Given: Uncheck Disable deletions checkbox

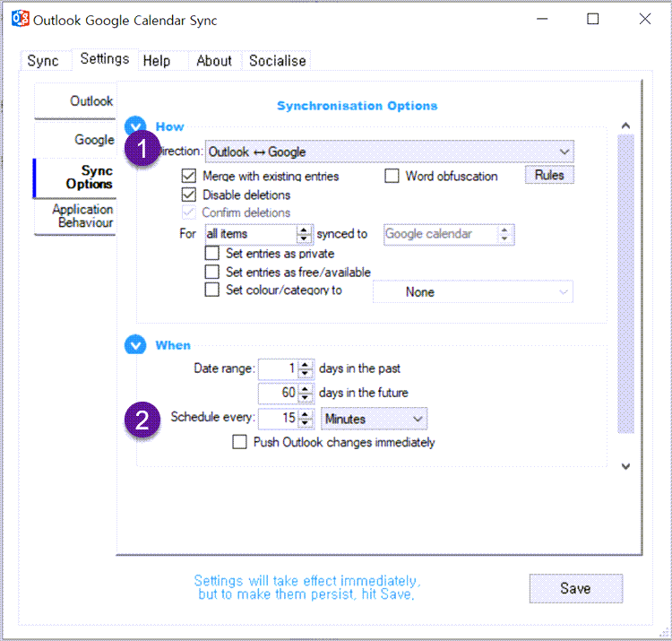Looking at the screenshot, I should (x=189, y=195).
